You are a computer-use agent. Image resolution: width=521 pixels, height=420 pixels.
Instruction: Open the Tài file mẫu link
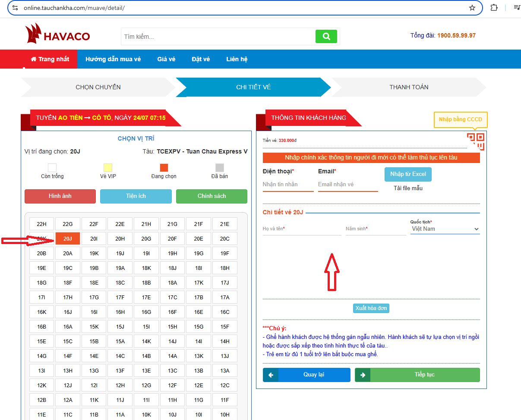point(407,188)
